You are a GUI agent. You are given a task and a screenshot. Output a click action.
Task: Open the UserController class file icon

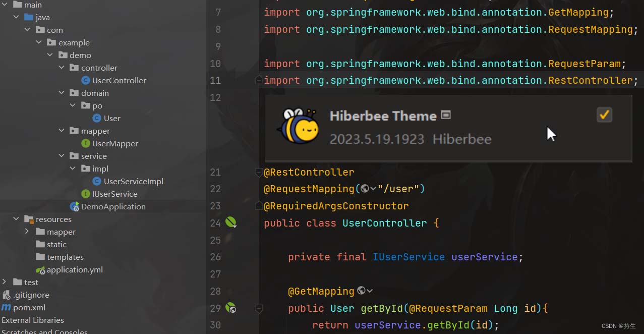click(x=86, y=80)
